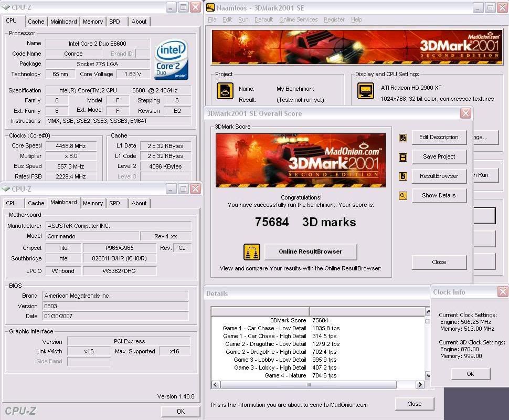Open the Online Services menu
The height and width of the screenshot is (420, 509).
(299, 19)
